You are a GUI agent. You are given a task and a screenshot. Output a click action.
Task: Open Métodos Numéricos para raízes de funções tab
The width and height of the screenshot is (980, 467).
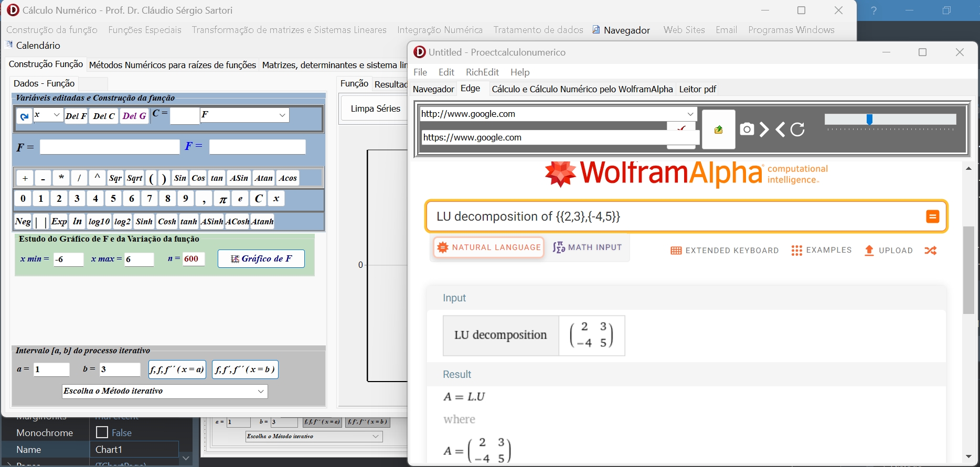tap(173, 65)
